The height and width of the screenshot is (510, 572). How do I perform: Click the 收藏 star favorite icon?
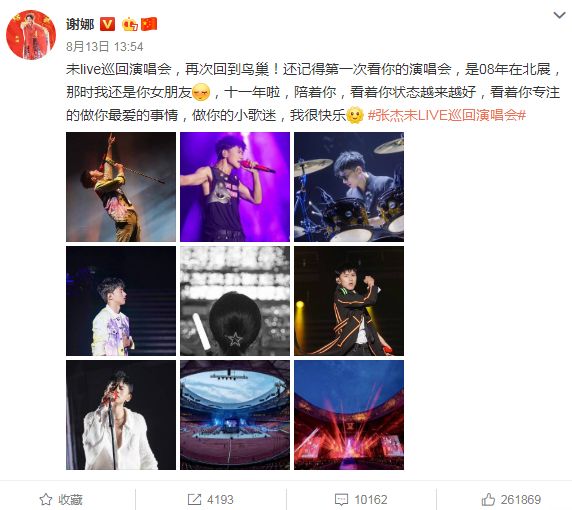point(46,499)
